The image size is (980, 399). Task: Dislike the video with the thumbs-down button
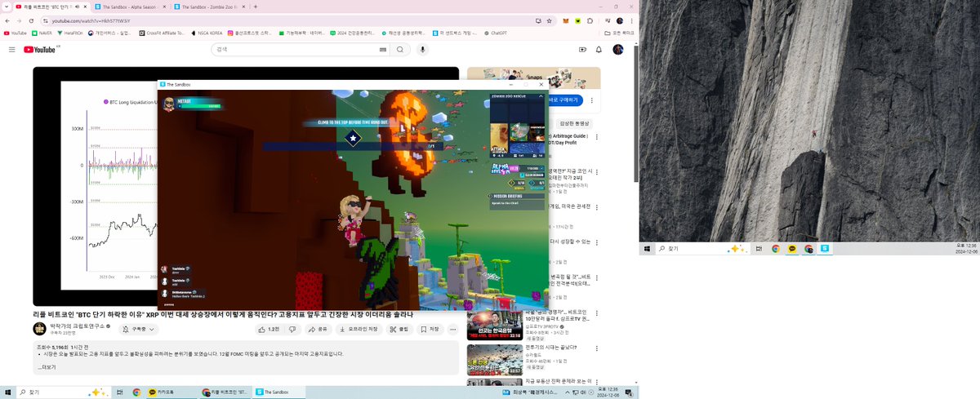point(293,329)
